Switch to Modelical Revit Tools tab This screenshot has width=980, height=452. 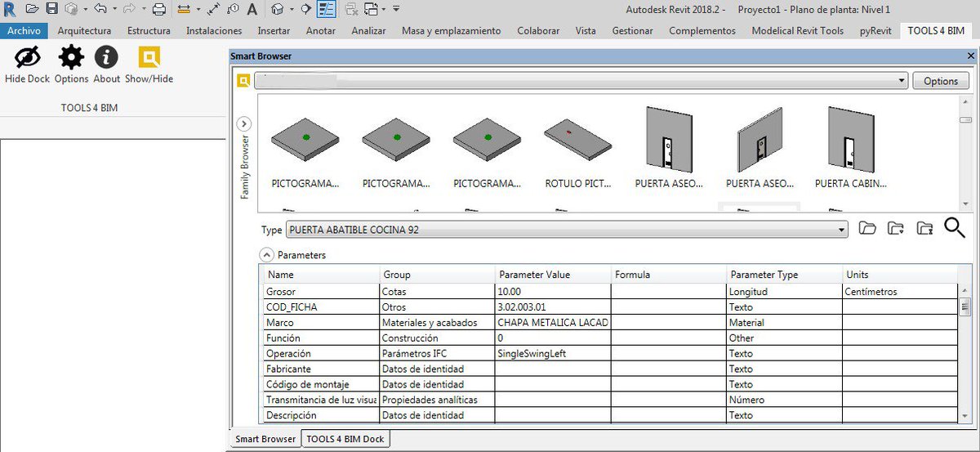797,30
